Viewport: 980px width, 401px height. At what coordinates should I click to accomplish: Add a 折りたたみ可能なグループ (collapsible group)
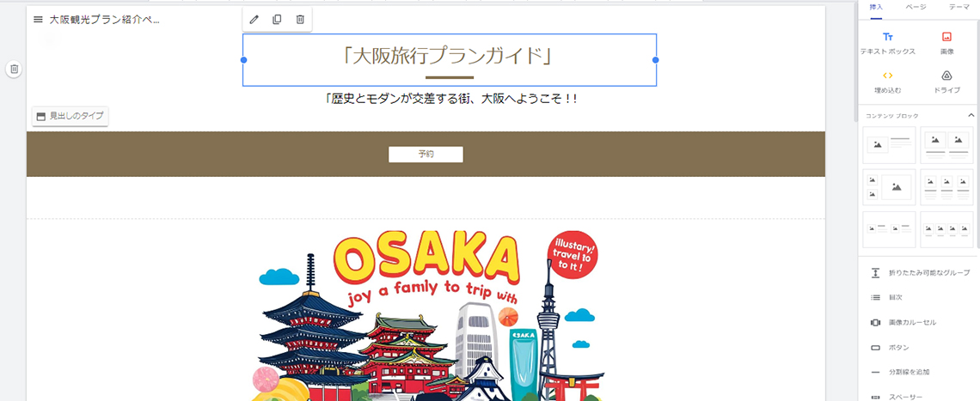tap(922, 273)
